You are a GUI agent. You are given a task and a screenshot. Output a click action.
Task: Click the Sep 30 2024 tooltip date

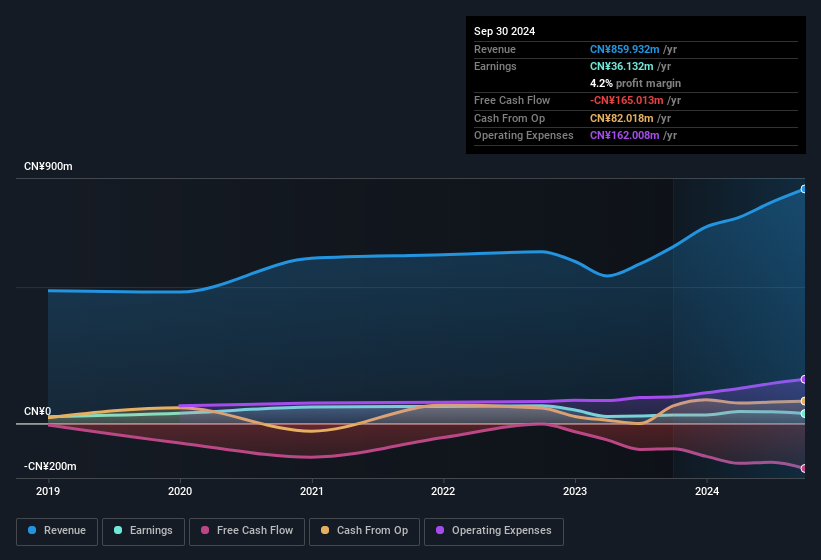coord(504,31)
